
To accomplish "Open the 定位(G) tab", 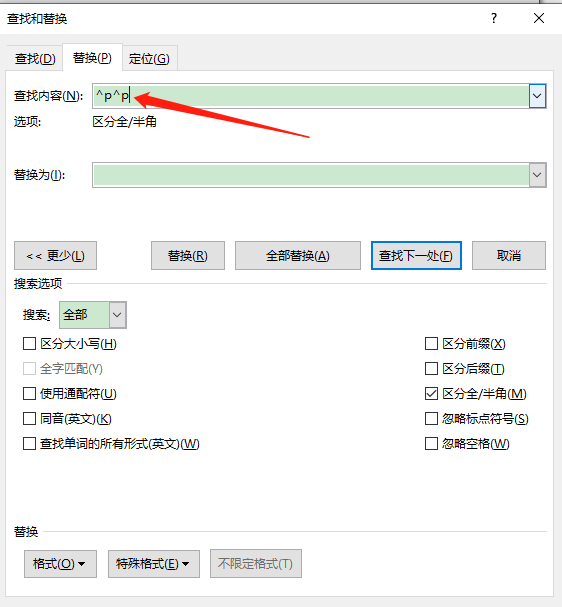I will coord(149,59).
